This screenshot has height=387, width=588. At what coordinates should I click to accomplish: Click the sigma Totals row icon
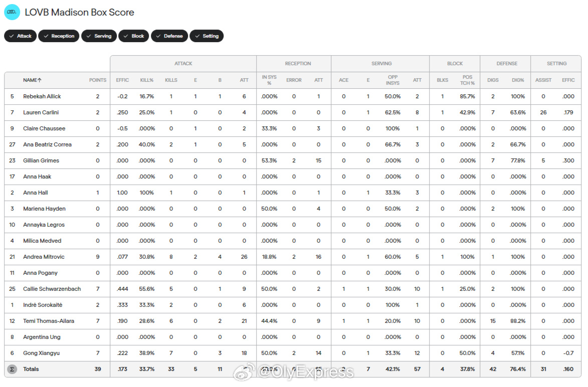coord(12,369)
